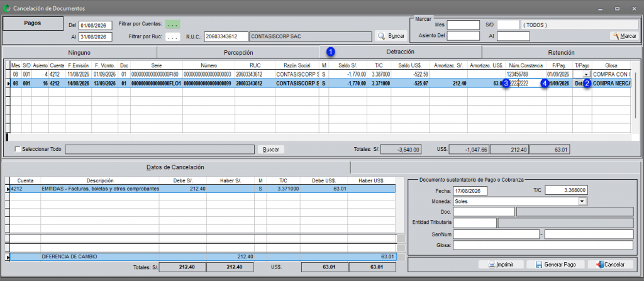Click the Glosa cell COMPRA CON
The width and height of the screenshot is (644, 281).
[x=611, y=74]
